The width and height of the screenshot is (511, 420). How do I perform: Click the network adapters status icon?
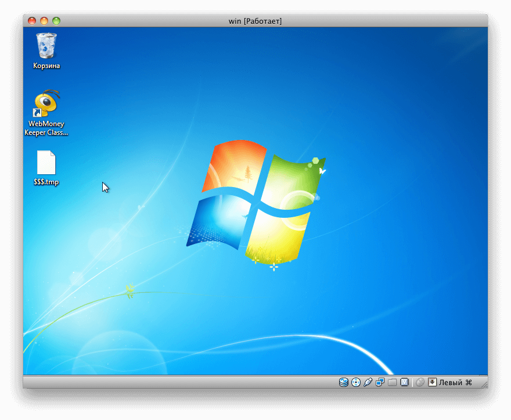click(x=380, y=382)
